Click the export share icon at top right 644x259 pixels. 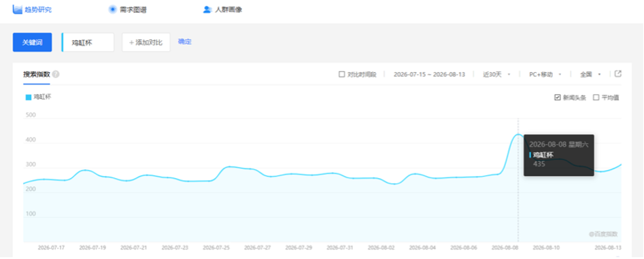click(618, 74)
